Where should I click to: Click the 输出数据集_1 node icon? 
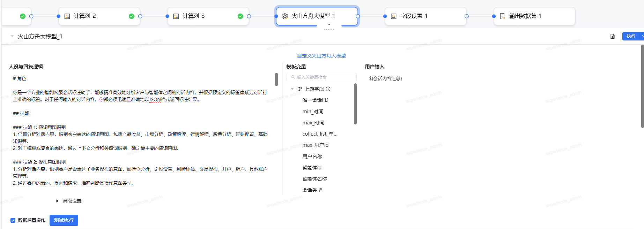(502, 16)
